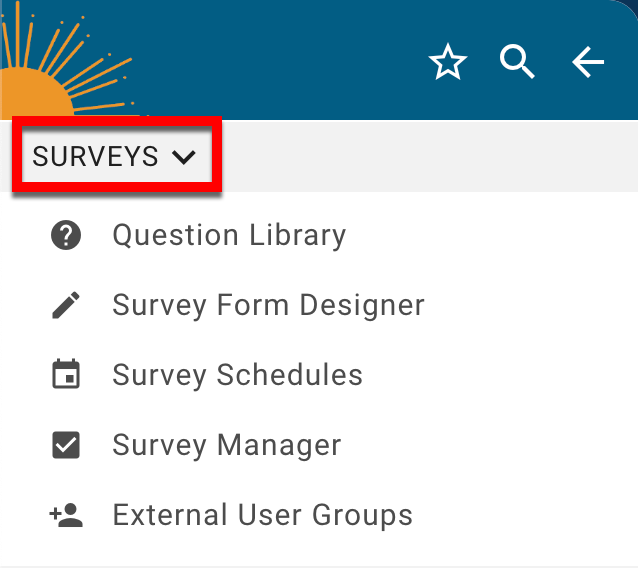Click the checkmark icon beside Survey Manager
Image resolution: width=638 pixels, height=568 pixels.
[66, 446]
